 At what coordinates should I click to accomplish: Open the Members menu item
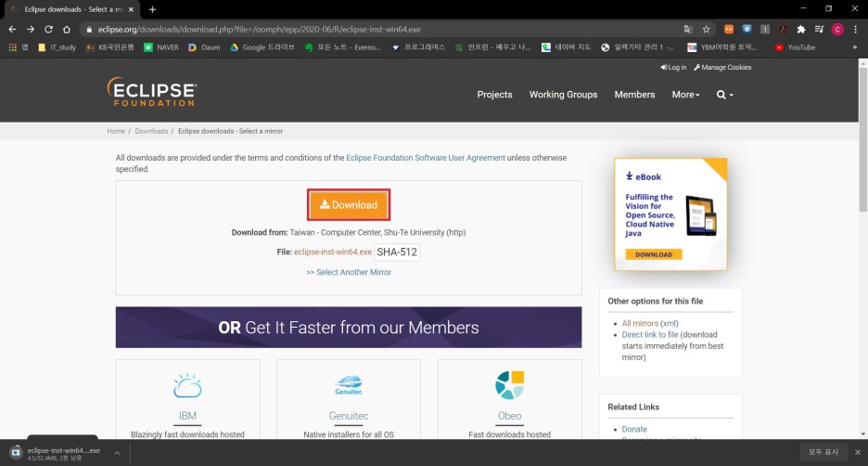point(634,95)
